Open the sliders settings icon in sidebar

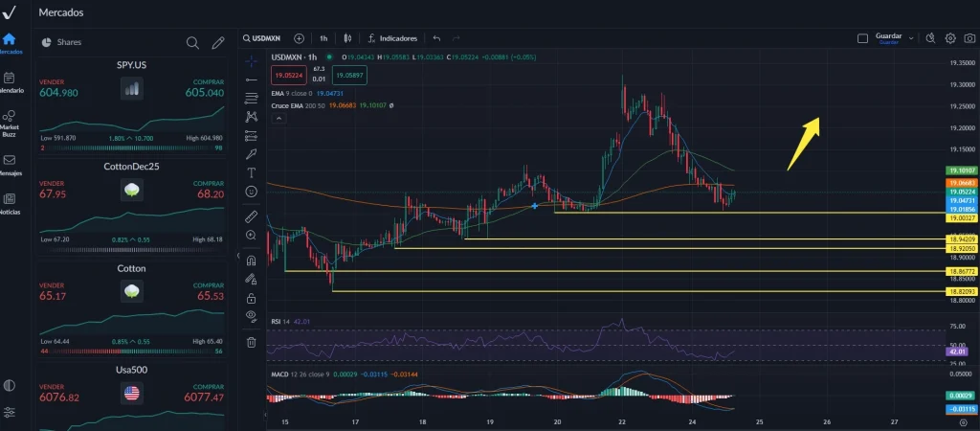click(10, 412)
